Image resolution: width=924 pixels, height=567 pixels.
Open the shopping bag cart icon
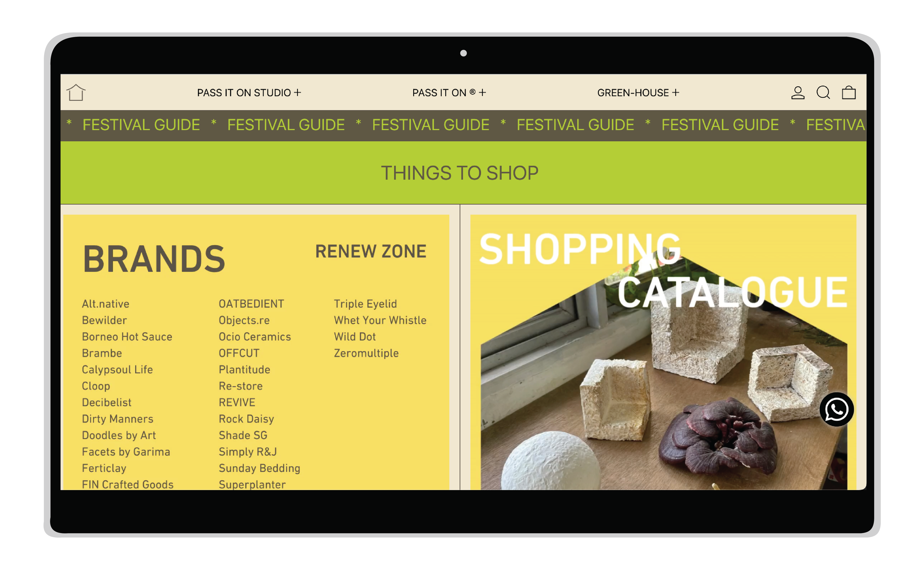849,93
